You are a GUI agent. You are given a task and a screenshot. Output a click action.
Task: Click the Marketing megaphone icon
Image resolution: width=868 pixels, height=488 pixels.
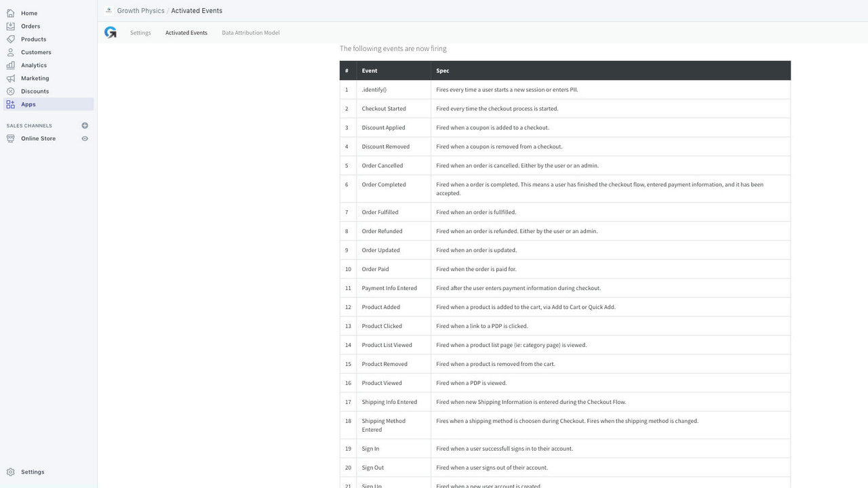pos(9,78)
